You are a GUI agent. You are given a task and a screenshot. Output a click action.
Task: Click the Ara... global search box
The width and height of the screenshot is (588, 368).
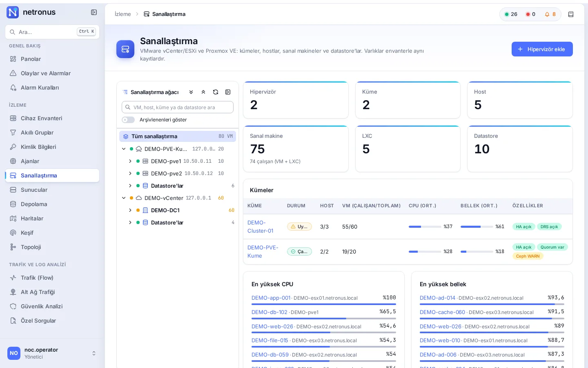(52, 32)
